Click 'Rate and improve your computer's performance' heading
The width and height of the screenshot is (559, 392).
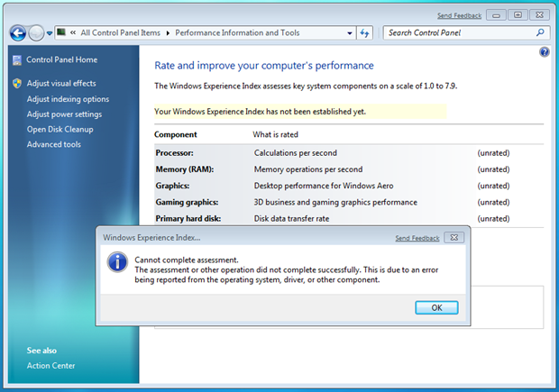tap(264, 66)
